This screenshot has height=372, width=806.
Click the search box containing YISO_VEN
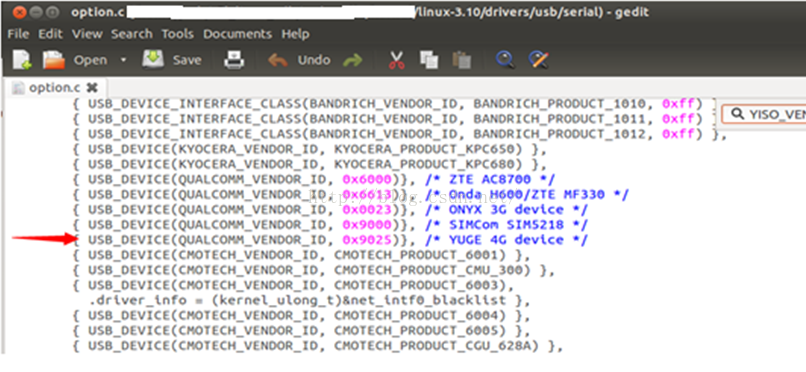click(764, 114)
